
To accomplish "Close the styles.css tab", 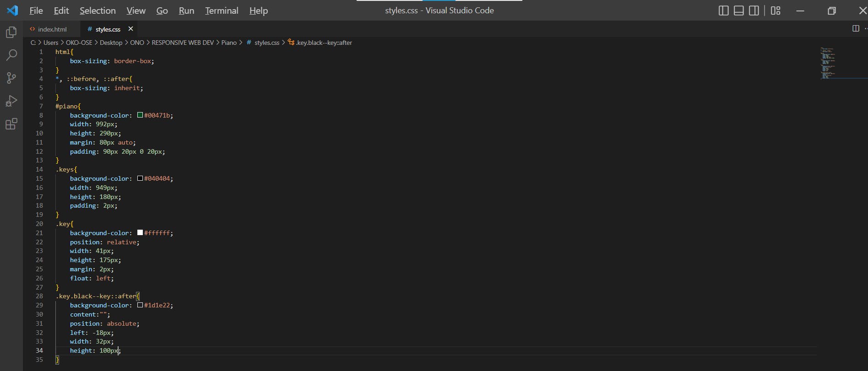I will tap(130, 29).
